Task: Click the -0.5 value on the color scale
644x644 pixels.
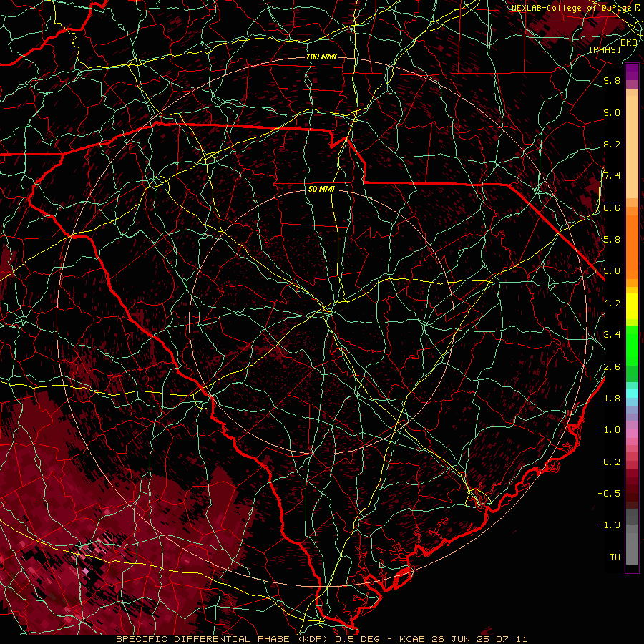Action: [x=609, y=494]
